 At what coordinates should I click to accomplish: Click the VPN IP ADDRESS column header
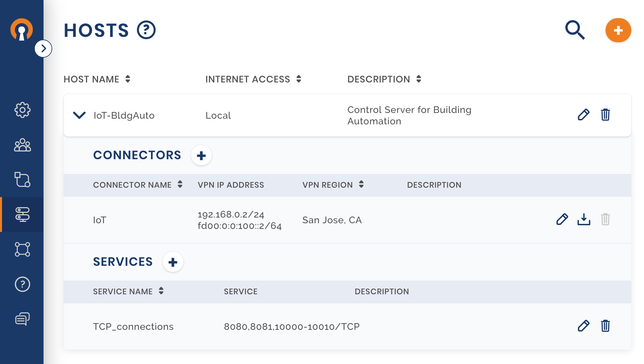[x=231, y=185]
